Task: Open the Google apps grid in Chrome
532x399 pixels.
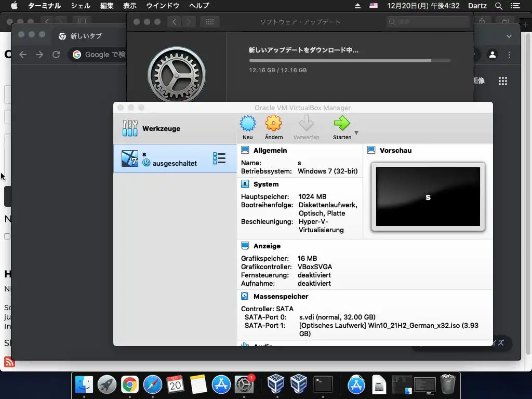Action: tap(503, 81)
